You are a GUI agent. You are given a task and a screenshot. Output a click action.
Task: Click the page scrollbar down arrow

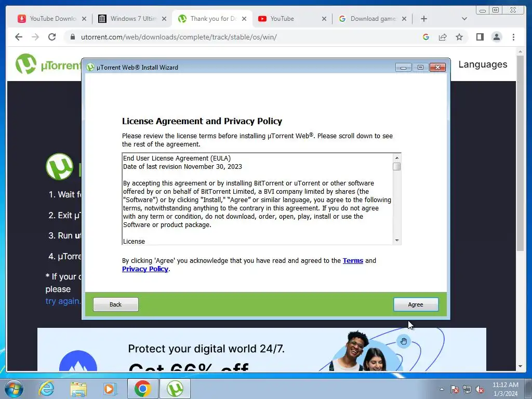click(521, 366)
